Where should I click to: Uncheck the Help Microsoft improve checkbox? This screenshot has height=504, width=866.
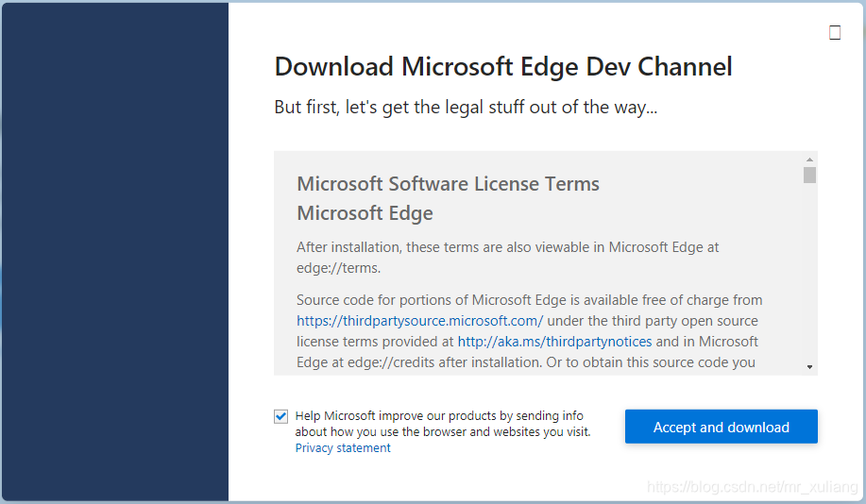click(280, 416)
